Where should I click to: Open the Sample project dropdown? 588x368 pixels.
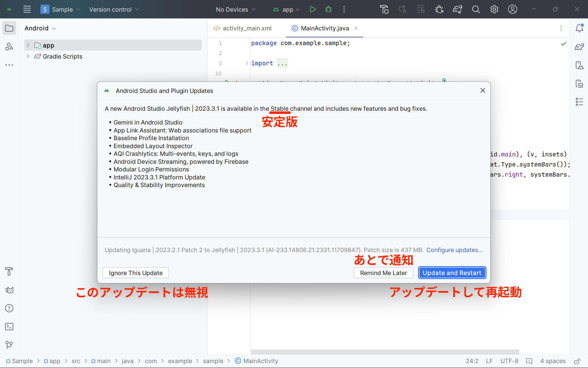[60, 9]
